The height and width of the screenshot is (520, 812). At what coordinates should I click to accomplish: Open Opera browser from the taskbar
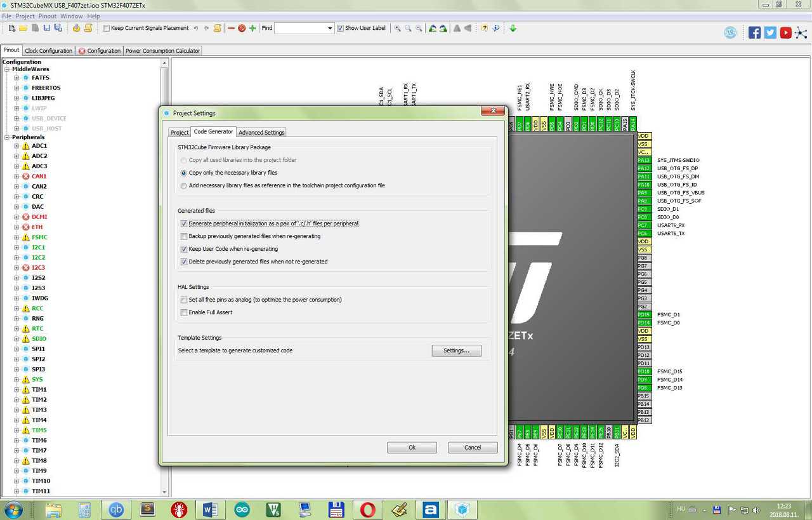367,509
